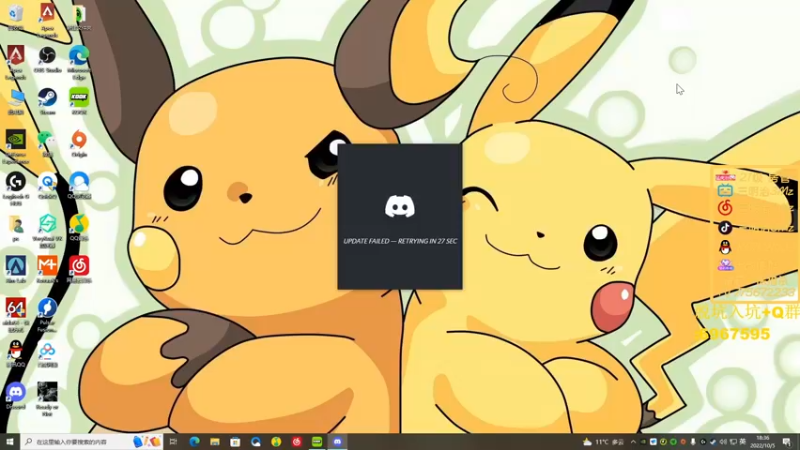The width and height of the screenshot is (800, 450).
Task: Open the taskbar clock and calendar
Action: [763, 442]
